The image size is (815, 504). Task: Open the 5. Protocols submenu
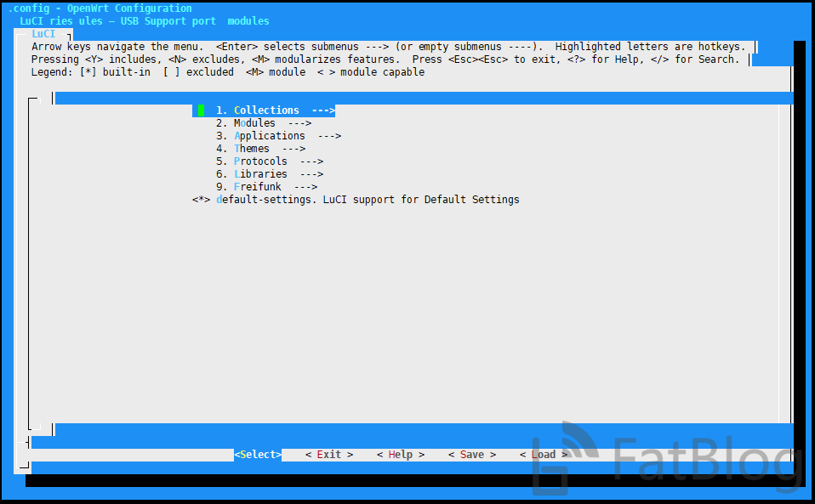[270, 161]
